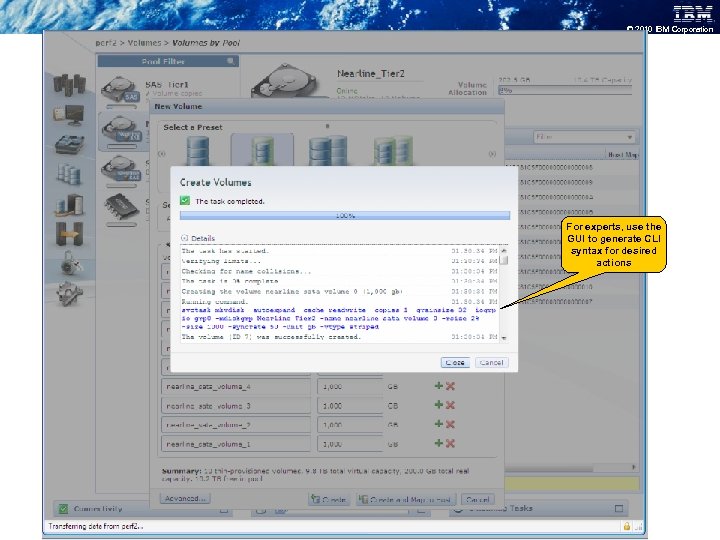Image resolution: width=720 pixels, height=540 pixels.
Task: Click the Connectivity status panel label
Action: (x=98, y=509)
